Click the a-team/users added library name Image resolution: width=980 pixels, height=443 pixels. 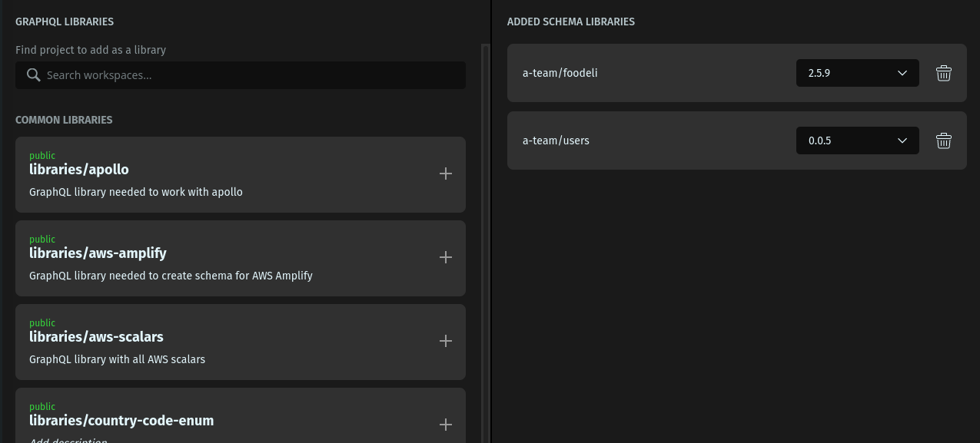[556, 141]
